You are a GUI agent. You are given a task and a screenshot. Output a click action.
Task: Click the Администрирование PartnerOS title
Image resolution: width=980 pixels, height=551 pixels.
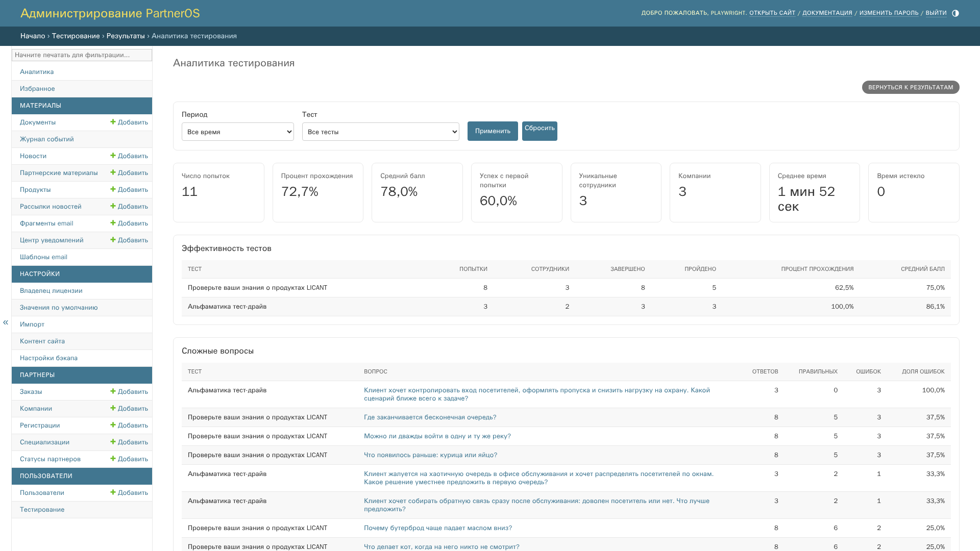pos(110,13)
